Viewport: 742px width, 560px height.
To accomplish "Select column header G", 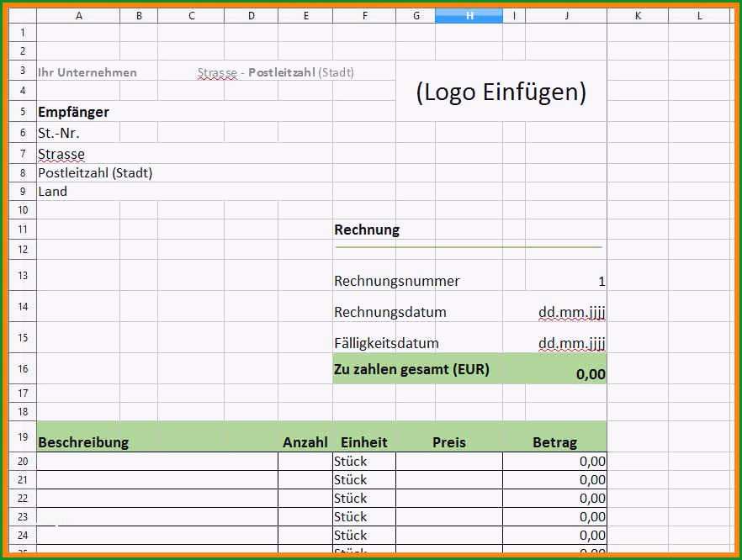I will click(416, 16).
